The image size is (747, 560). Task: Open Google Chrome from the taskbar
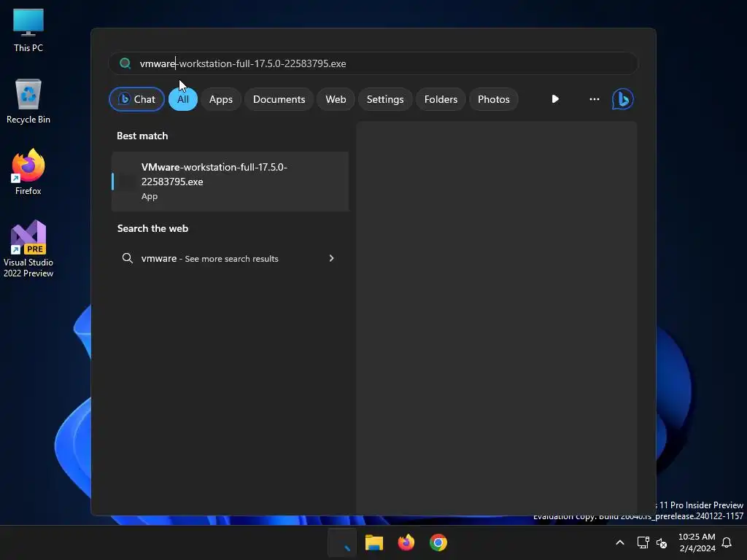click(438, 542)
